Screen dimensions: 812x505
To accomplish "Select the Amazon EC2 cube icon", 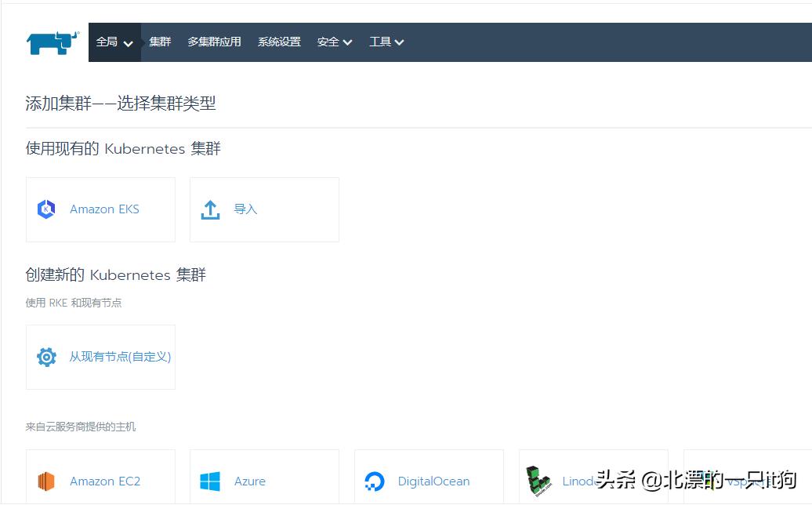I will (45, 481).
